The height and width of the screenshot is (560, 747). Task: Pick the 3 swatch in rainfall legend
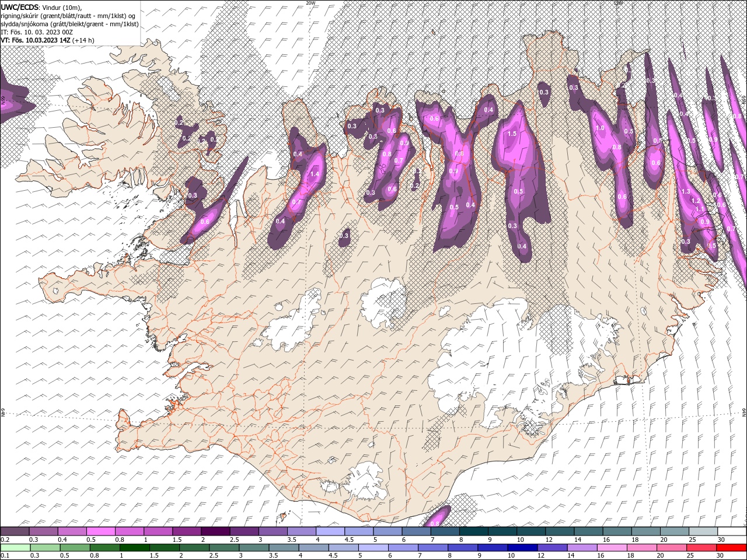coord(254,548)
